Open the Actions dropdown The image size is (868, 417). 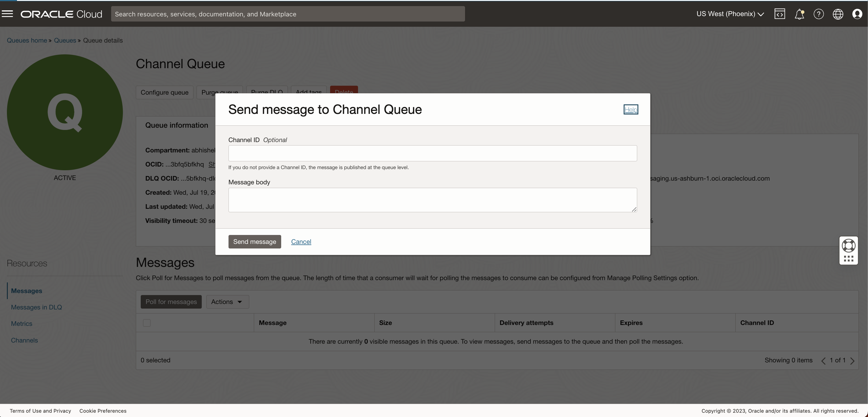pos(227,301)
